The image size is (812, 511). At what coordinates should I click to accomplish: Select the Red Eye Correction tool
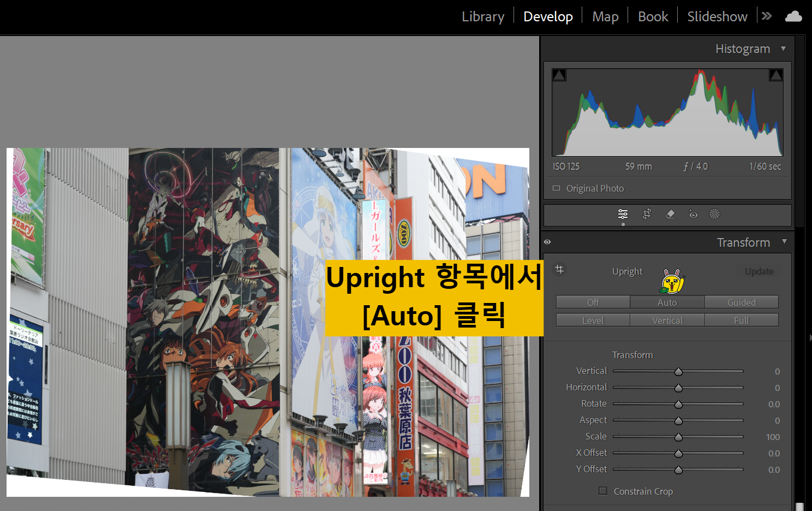click(x=693, y=213)
